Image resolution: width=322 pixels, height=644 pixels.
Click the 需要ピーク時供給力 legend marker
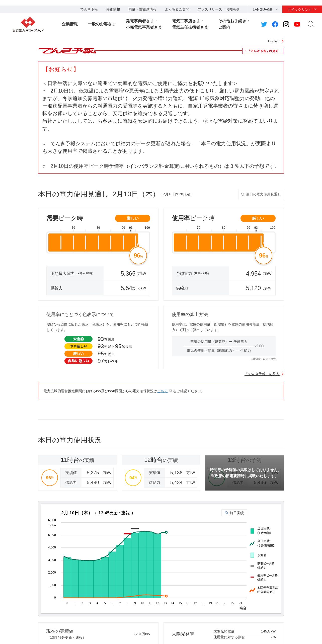click(252, 566)
